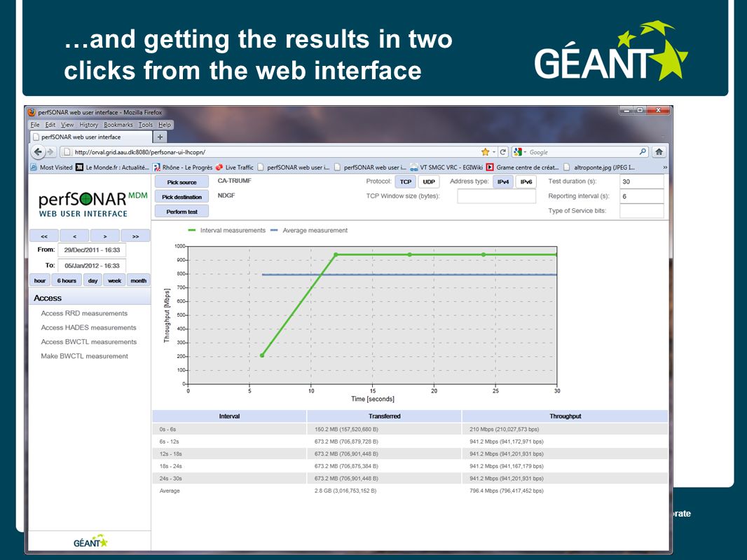Open the History menu
Screen dimensions: 747x560
point(88,125)
